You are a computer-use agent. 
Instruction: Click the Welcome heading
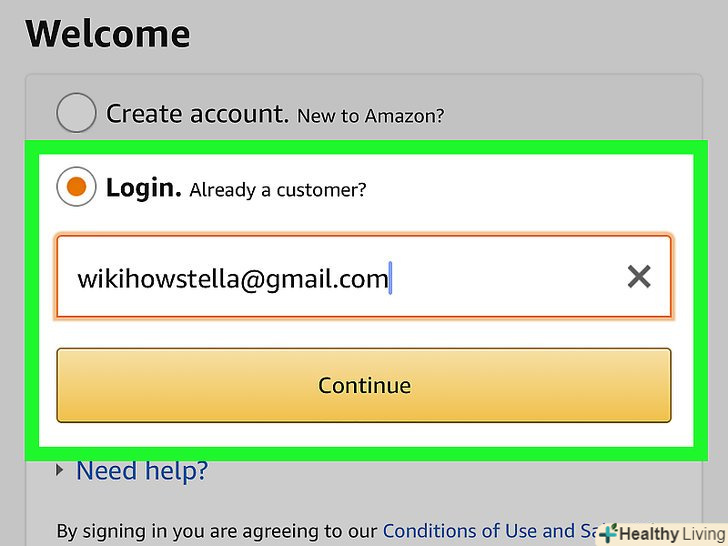(x=107, y=34)
